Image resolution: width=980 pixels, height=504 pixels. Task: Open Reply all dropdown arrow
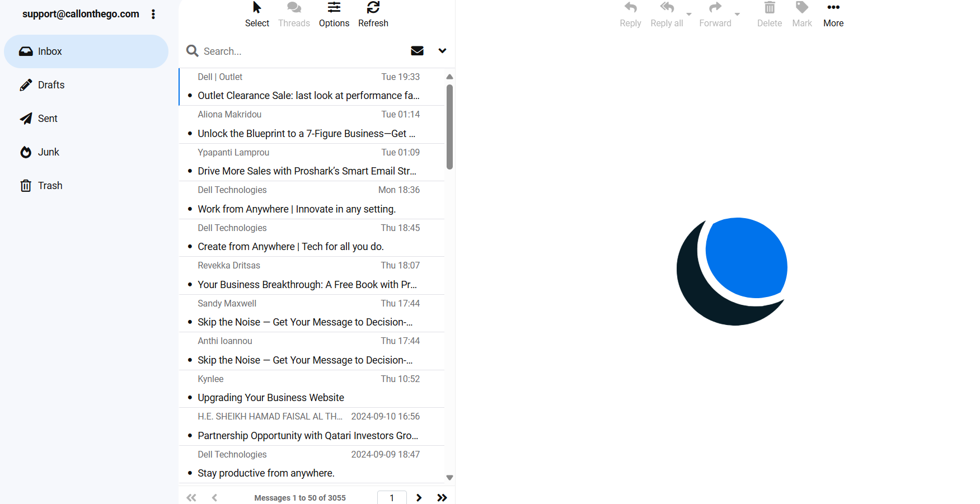point(689,15)
